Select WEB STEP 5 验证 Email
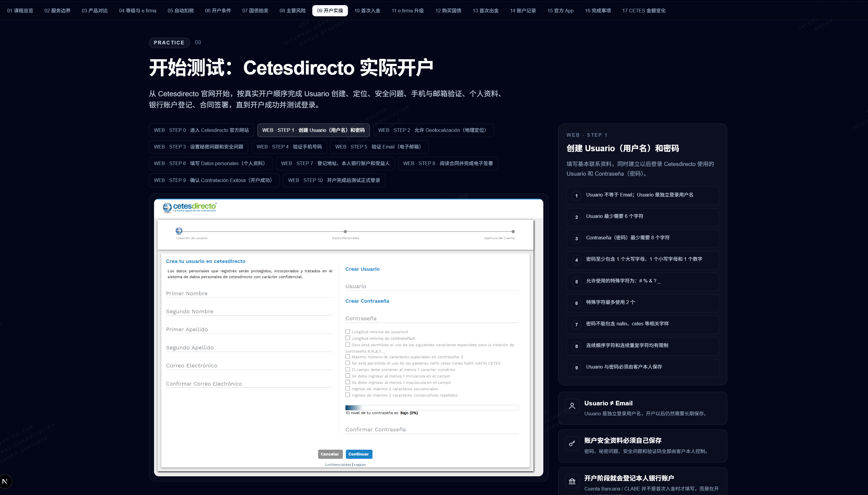This screenshot has height=495, width=868. (x=380, y=147)
